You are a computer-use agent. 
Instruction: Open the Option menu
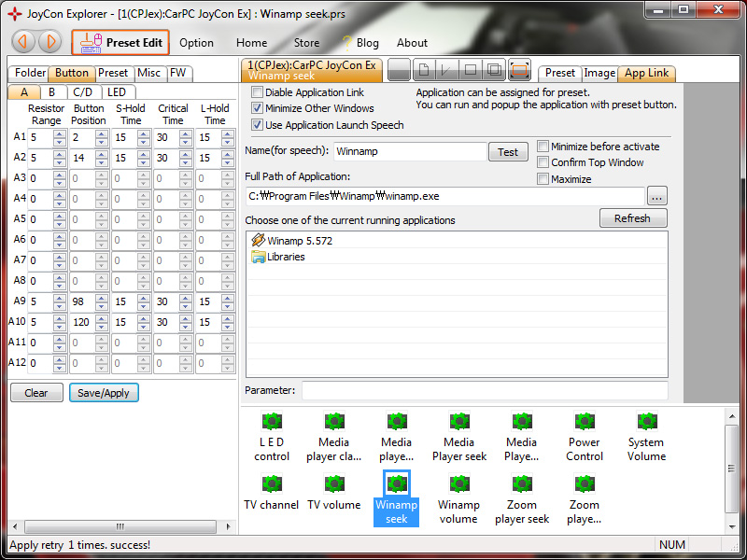coord(196,43)
